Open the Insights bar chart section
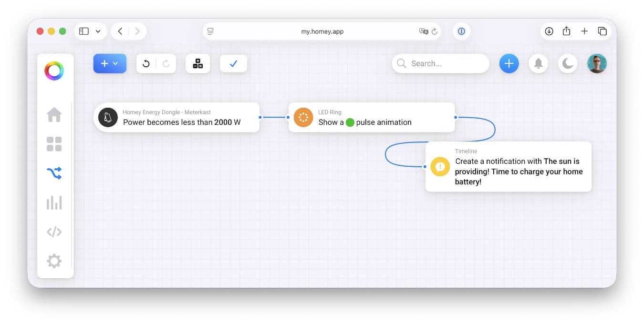The image size is (644, 324). [54, 203]
